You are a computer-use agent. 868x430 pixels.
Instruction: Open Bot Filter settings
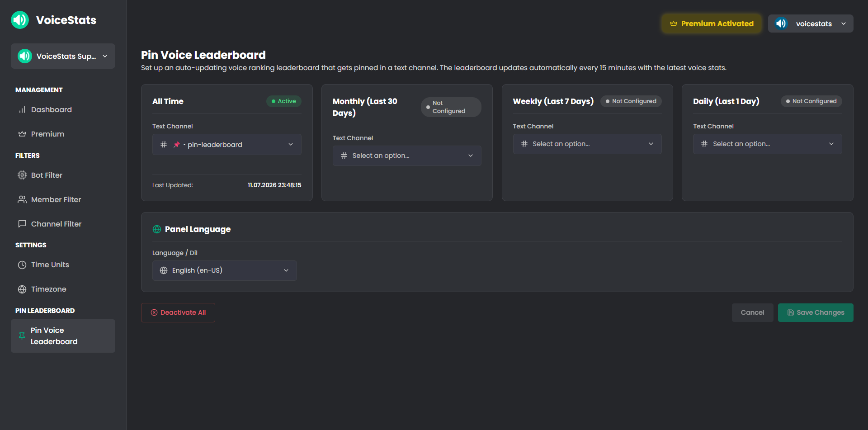pyautogui.click(x=63, y=175)
